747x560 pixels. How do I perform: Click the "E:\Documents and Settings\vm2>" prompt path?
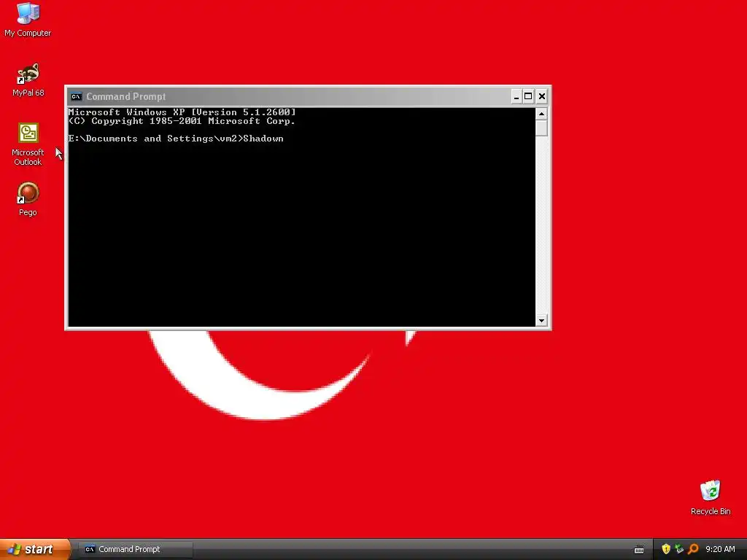[x=156, y=139]
